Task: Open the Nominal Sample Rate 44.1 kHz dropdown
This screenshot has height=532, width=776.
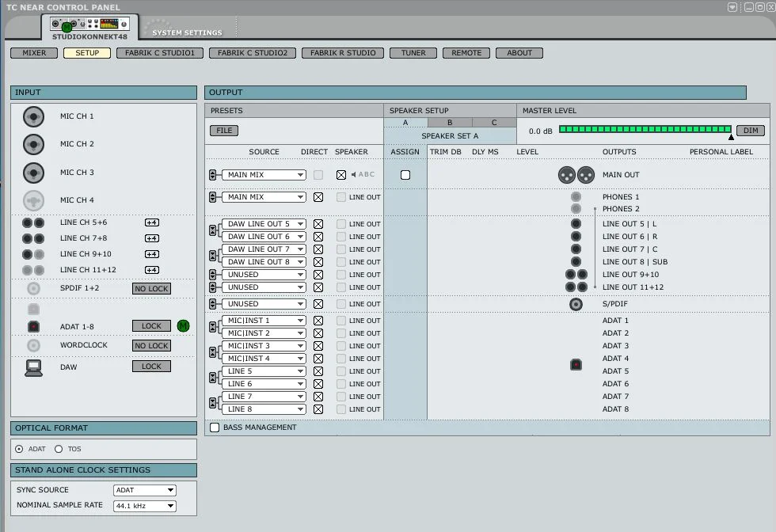Action: pyautogui.click(x=144, y=506)
